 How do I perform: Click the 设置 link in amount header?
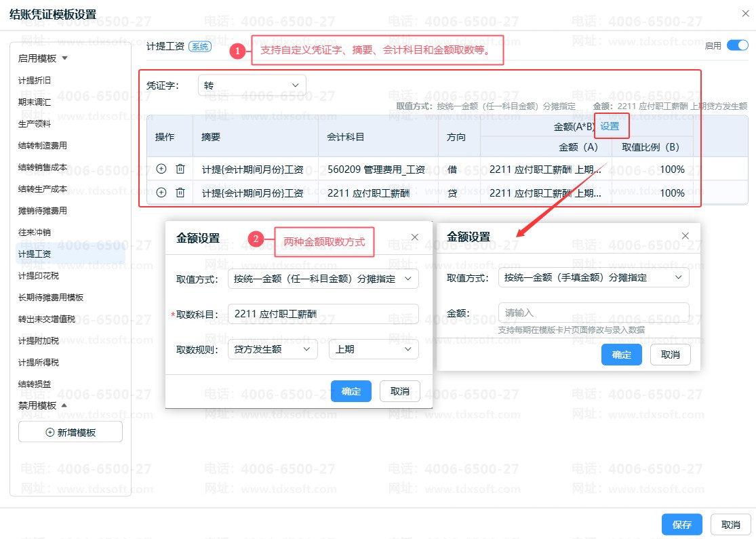610,126
